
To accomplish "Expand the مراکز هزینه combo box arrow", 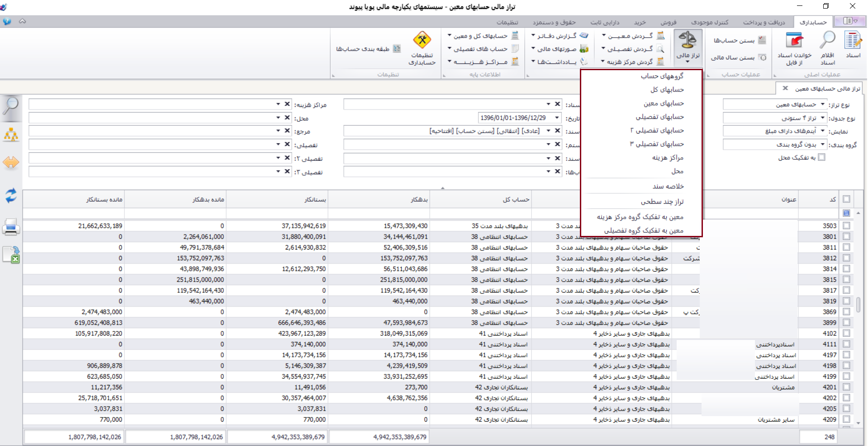I will (278, 104).
